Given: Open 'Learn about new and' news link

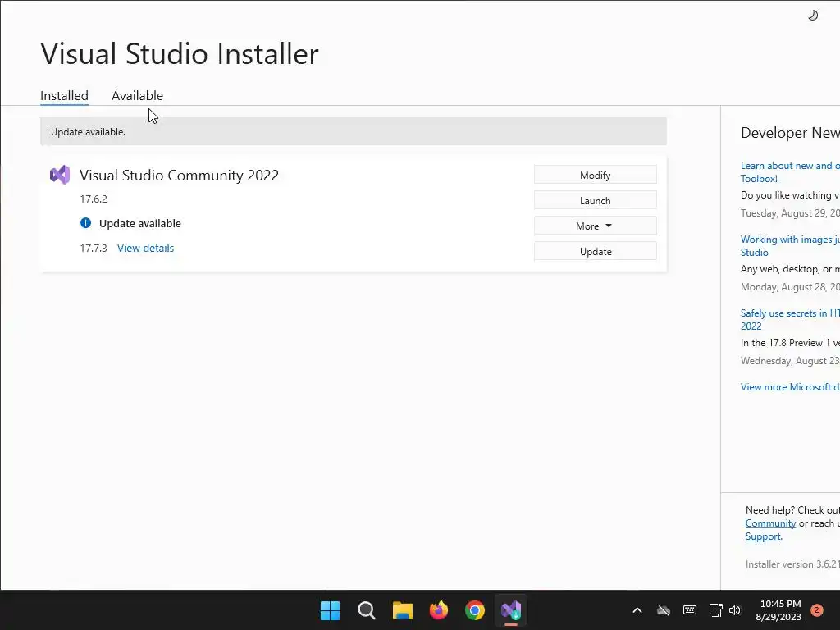Looking at the screenshot, I should click(x=790, y=172).
